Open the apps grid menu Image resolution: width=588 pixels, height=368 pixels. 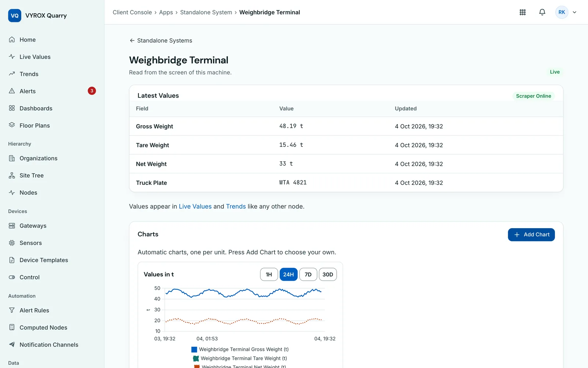point(523,12)
